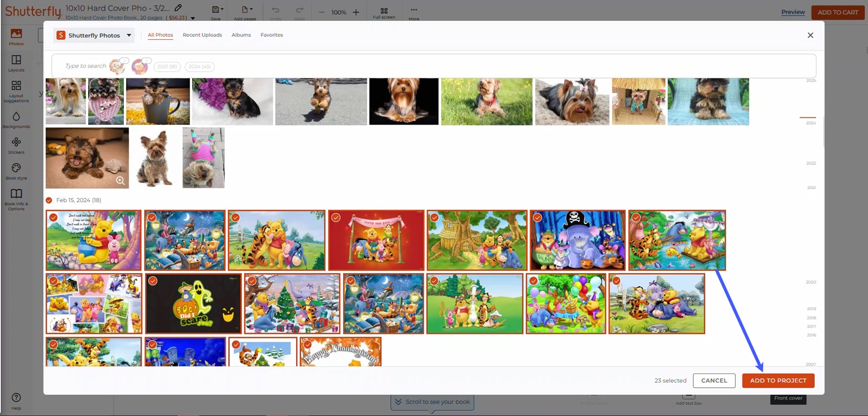
Task: Click 'Scroll to see your book' button
Action: pyautogui.click(x=432, y=402)
